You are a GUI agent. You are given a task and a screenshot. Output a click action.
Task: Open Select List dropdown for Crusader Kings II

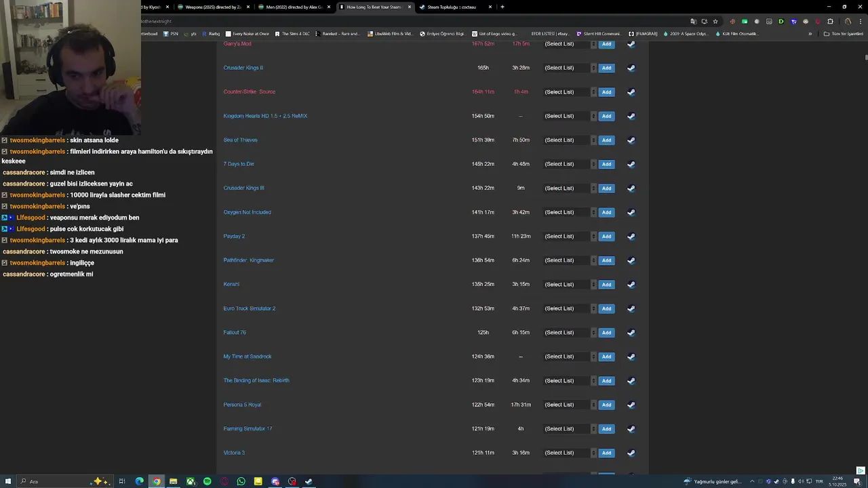570,68
